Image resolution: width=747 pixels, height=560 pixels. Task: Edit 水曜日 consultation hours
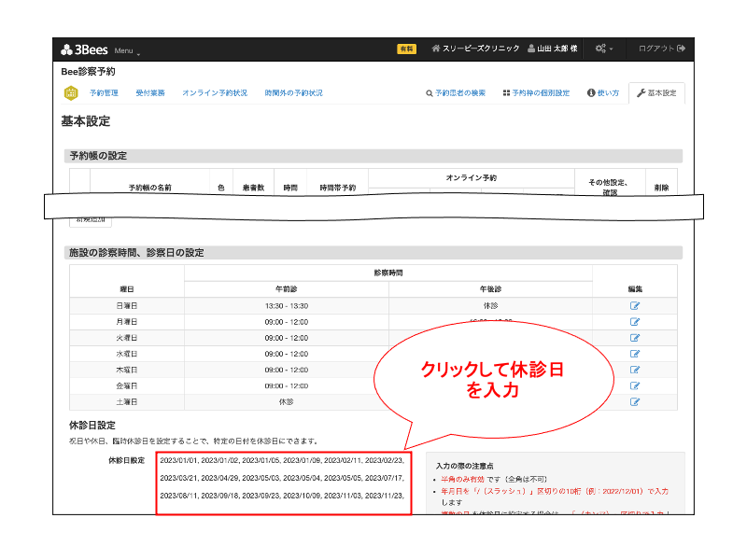[635, 354]
